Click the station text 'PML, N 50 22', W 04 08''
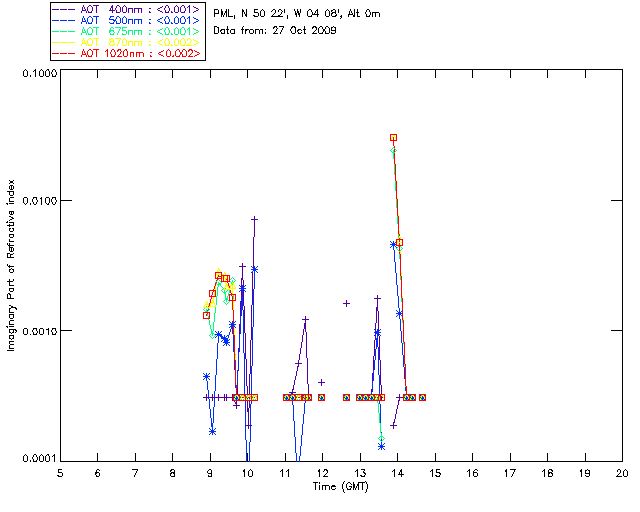The width and height of the screenshot is (640, 512). tap(278, 14)
